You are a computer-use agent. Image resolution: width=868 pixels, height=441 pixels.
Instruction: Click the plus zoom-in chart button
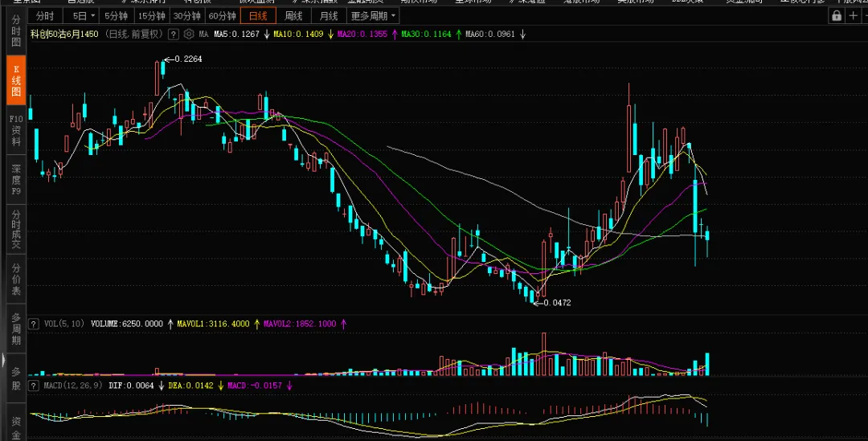(854, 16)
